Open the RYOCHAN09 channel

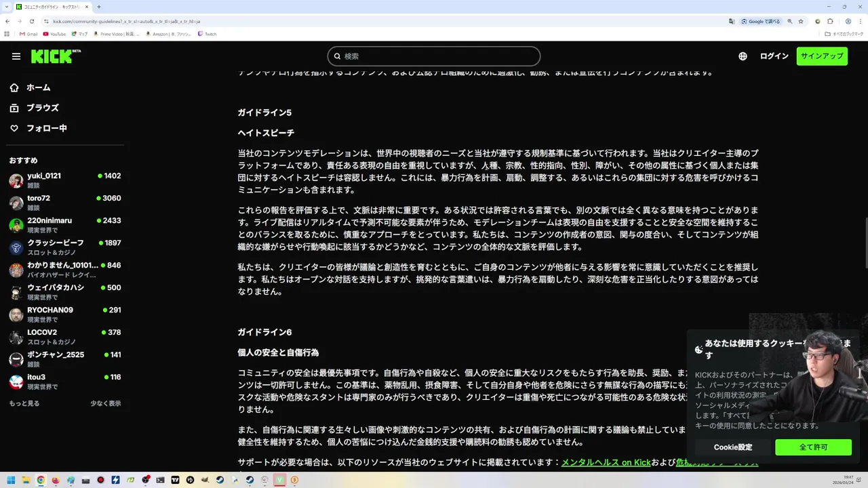coord(65,314)
